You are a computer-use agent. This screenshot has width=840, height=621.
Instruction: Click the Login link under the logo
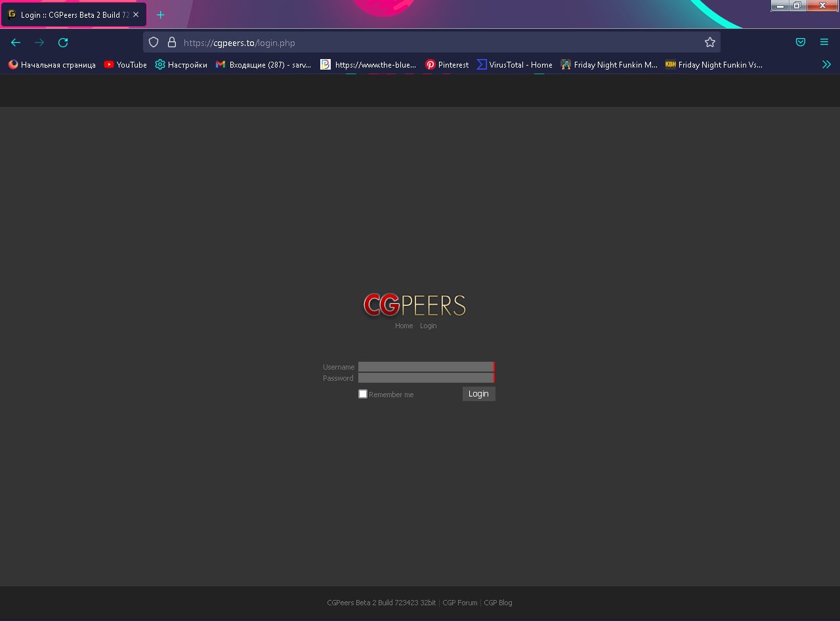428,326
